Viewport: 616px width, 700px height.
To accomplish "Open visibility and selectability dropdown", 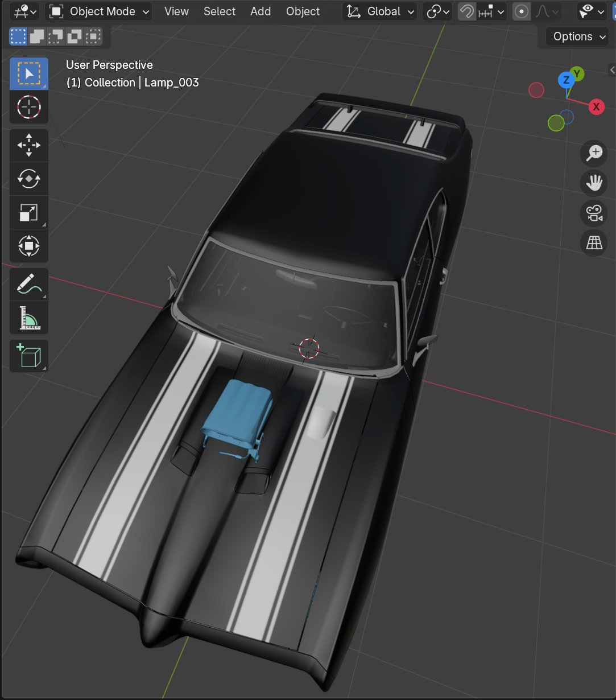I will (x=593, y=11).
